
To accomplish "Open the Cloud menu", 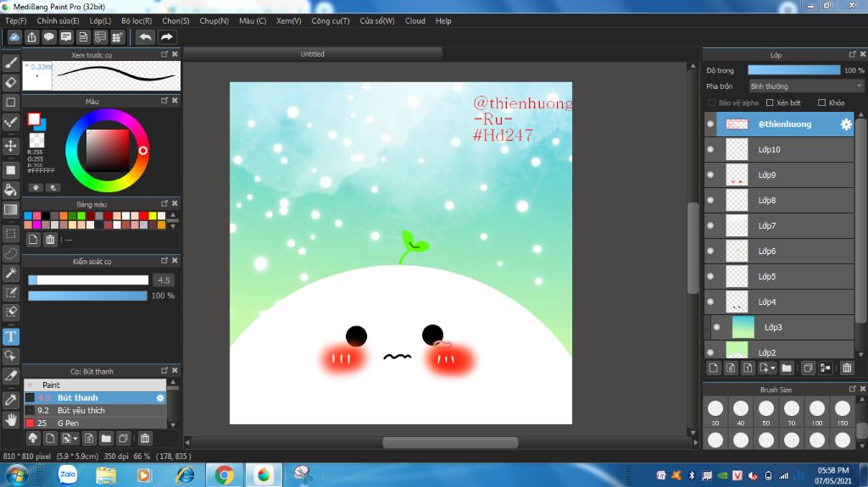I will click(415, 20).
